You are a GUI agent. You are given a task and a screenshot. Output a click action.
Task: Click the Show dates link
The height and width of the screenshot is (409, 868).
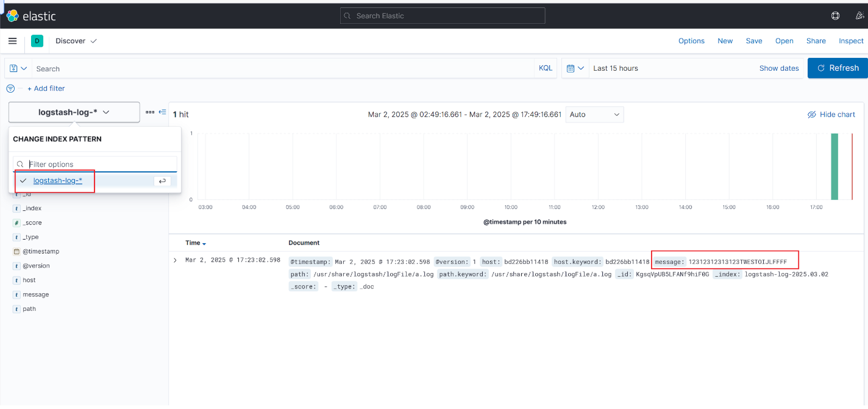(779, 68)
